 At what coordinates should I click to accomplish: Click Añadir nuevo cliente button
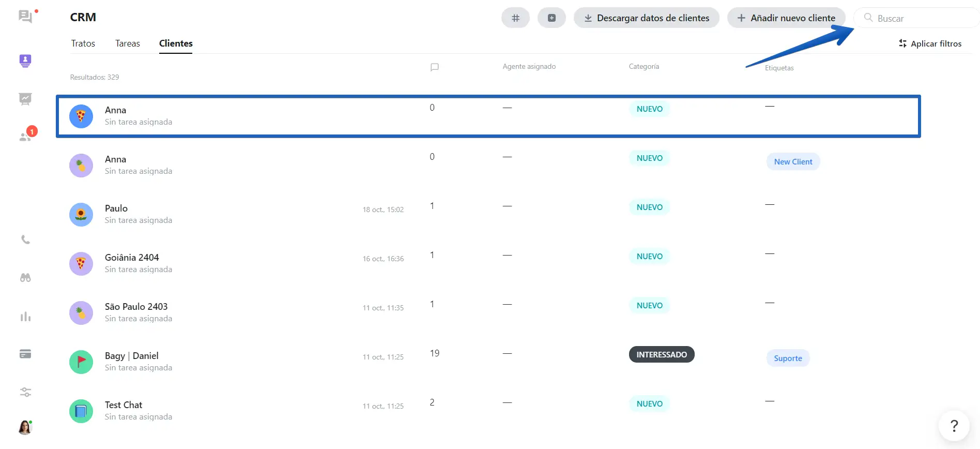786,18
